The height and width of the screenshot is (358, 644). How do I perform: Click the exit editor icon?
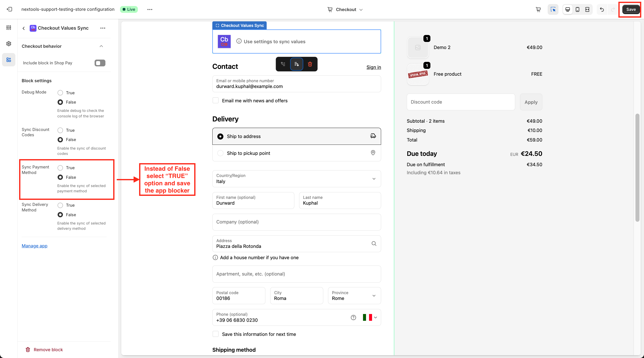[x=9, y=9]
